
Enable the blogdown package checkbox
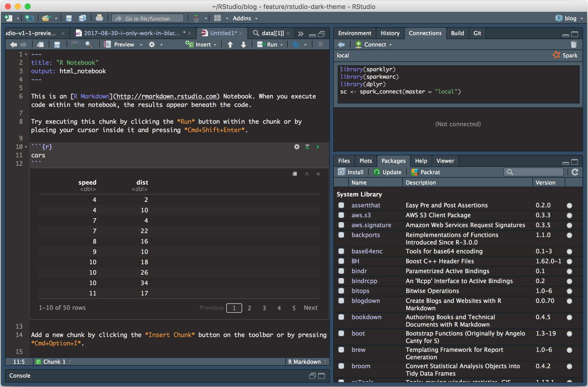click(341, 301)
